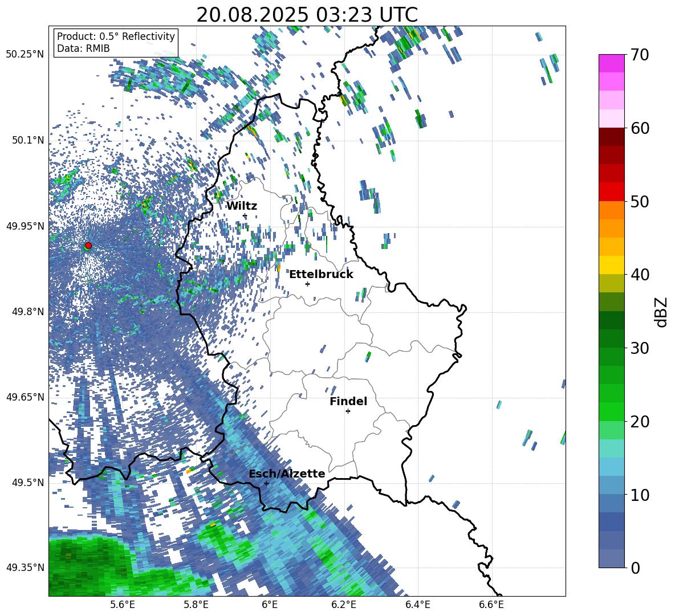Click the Esch/Alzette station cross marker
The image size is (675, 616).
[x=266, y=483]
